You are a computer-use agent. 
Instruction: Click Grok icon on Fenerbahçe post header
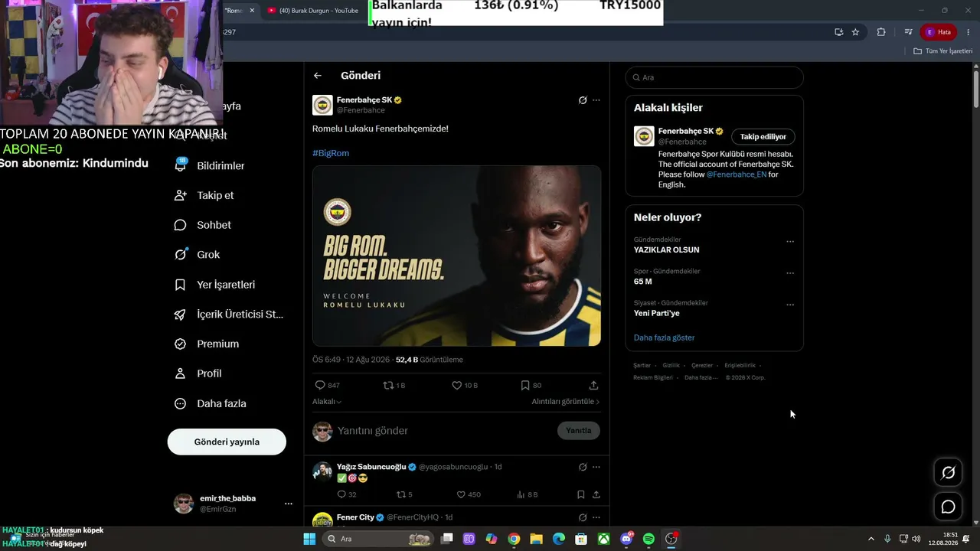583,100
